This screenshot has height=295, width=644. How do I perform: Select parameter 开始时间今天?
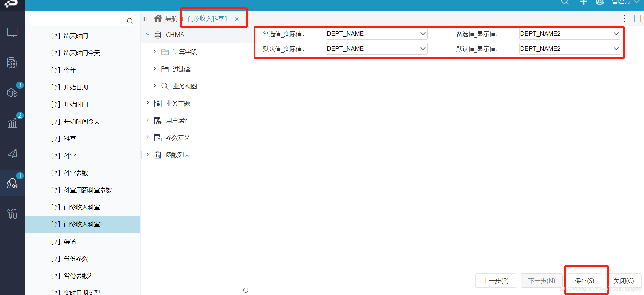(82, 121)
